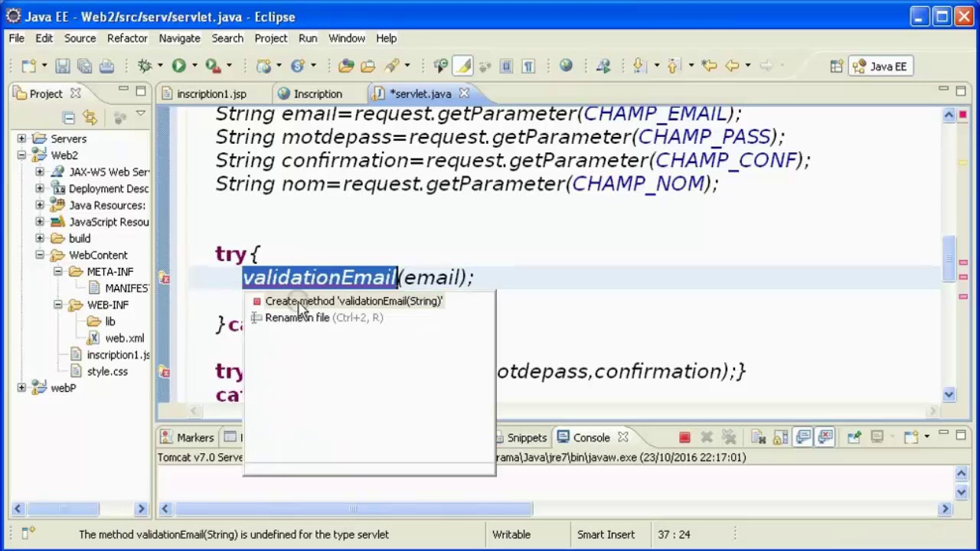Open the Debug button dropdown arrow
This screenshot has width=980, height=551.
[159, 67]
